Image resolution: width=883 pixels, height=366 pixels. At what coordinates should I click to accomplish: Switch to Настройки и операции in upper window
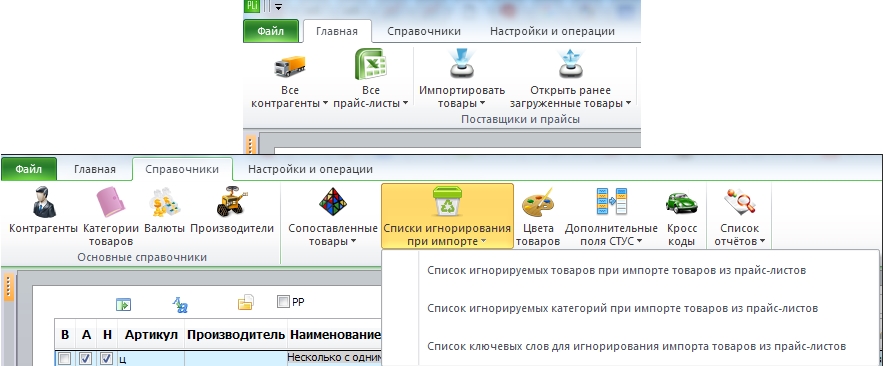(x=552, y=31)
